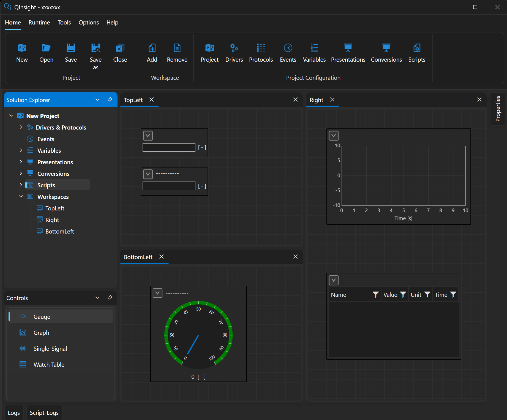Pin the Solution Explorer panel
This screenshot has width=507, height=420.
pyautogui.click(x=110, y=100)
